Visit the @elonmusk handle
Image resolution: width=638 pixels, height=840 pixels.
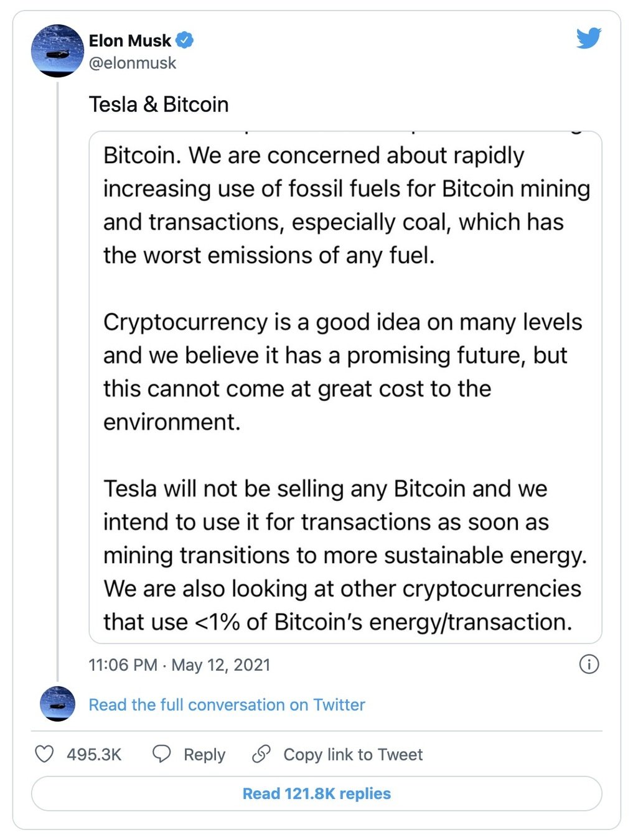tap(133, 63)
